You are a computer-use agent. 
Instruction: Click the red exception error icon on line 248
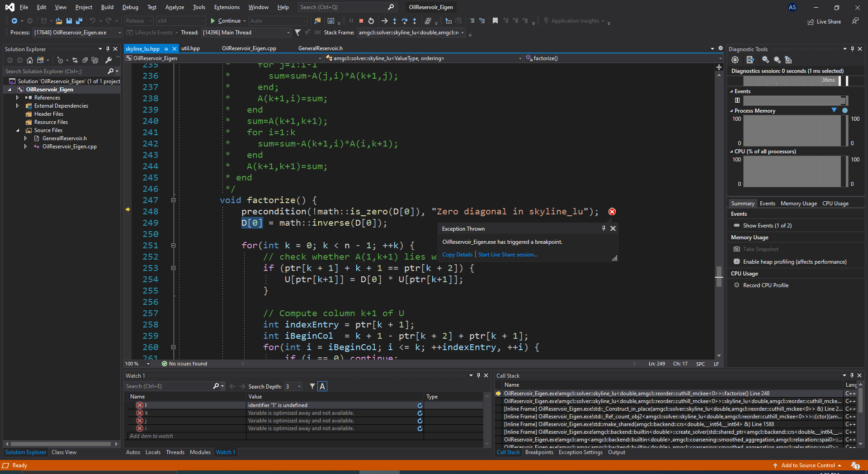(x=612, y=212)
